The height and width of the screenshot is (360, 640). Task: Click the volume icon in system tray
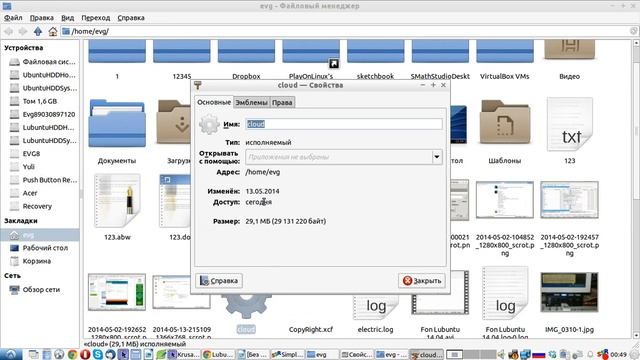501,355
